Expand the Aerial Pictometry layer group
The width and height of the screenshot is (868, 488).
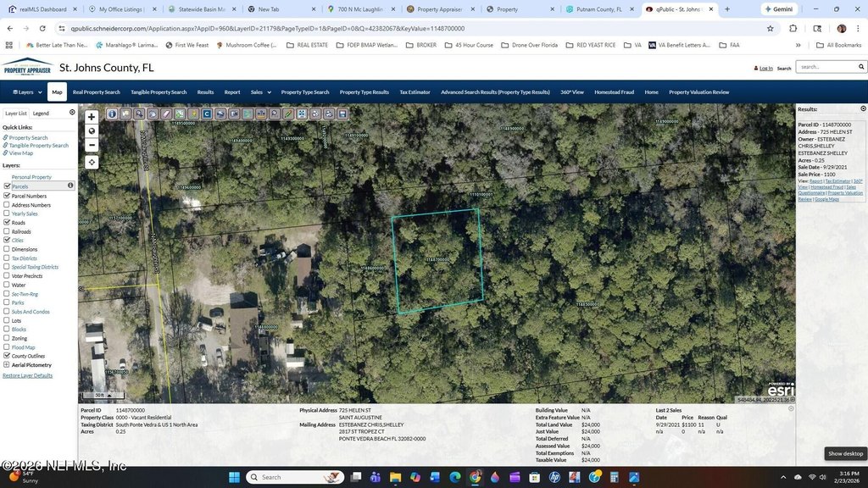click(7, 364)
